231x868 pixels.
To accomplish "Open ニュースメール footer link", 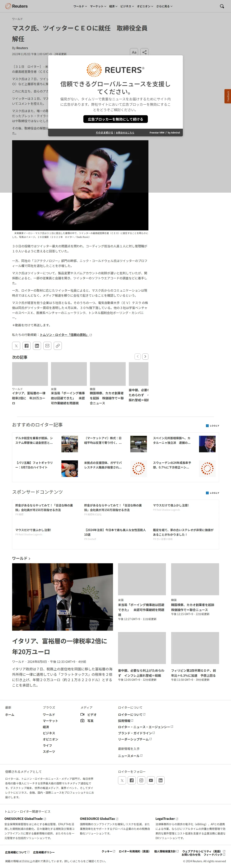I will (x=130, y=756).
